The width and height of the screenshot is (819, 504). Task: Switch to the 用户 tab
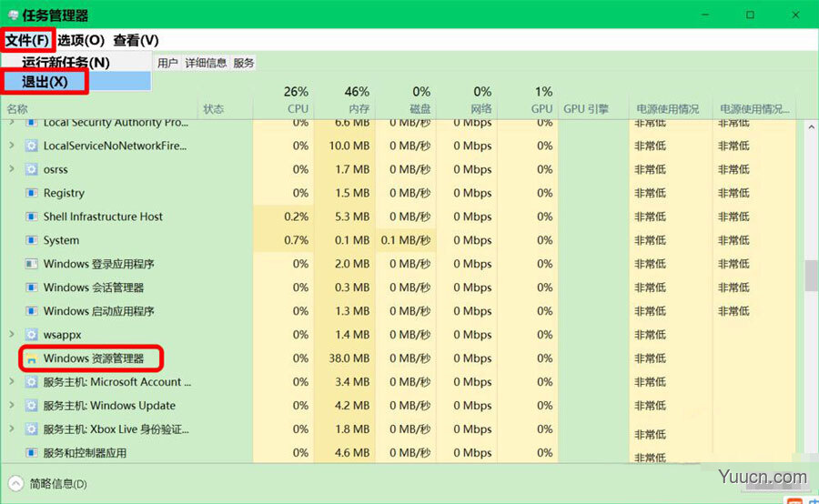167,63
